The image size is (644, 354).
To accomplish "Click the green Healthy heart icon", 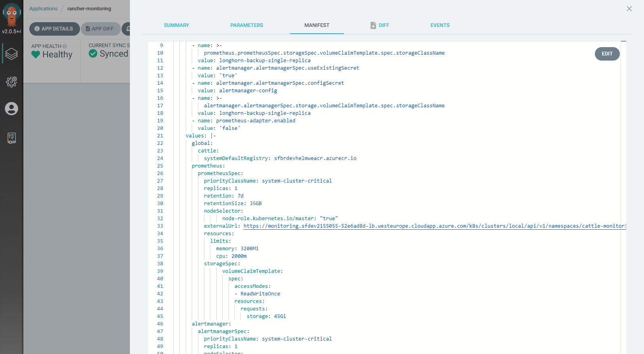I will pyautogui.click(x=36, y=54).
